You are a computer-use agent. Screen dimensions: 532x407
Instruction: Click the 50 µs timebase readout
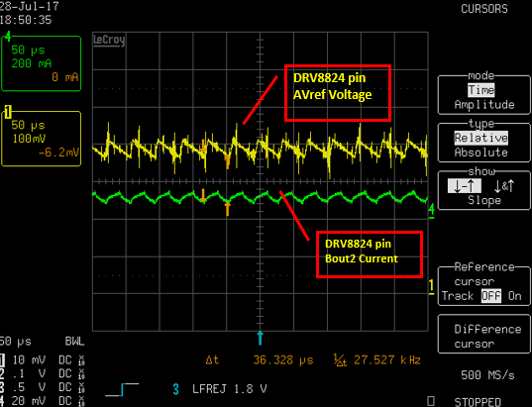pyautogui.click(x=15, y=342)
